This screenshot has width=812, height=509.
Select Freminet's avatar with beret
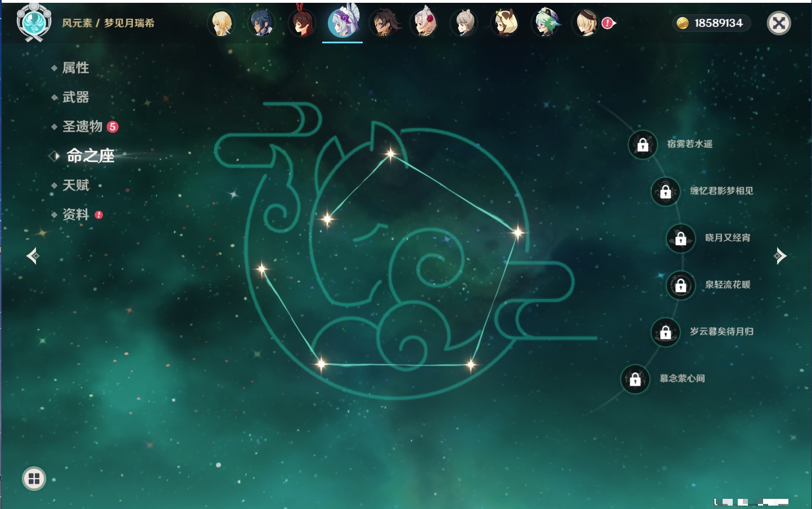tap(586, 24)
